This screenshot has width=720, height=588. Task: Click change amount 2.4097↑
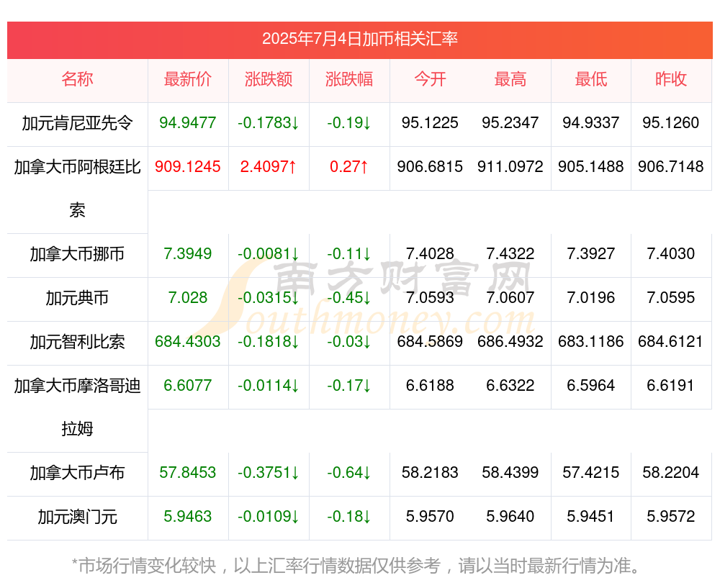[268, 167]
